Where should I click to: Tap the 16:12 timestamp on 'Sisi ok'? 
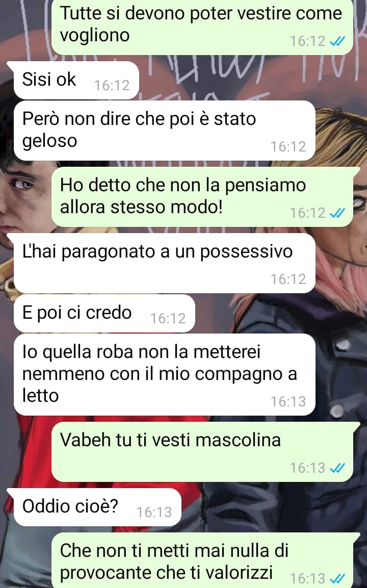tap(112, 86)
